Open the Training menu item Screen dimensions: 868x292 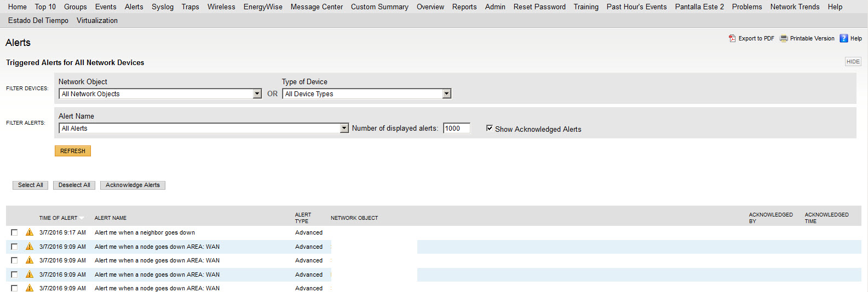coord(586,7)
